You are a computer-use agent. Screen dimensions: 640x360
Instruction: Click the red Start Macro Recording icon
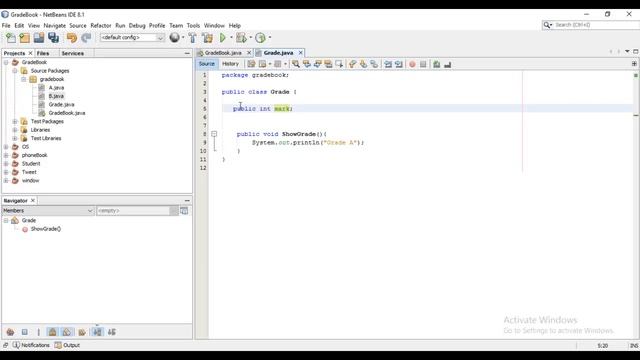click(412, 64)
